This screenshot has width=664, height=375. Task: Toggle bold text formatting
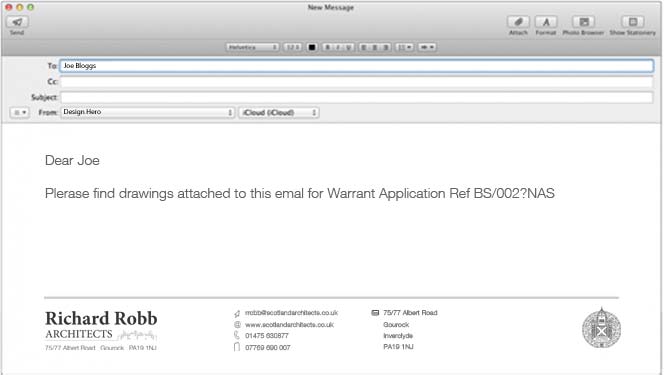[327, 47]
